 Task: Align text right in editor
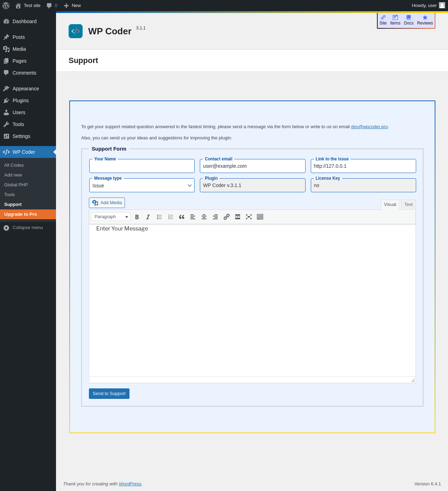click(215, 217)
